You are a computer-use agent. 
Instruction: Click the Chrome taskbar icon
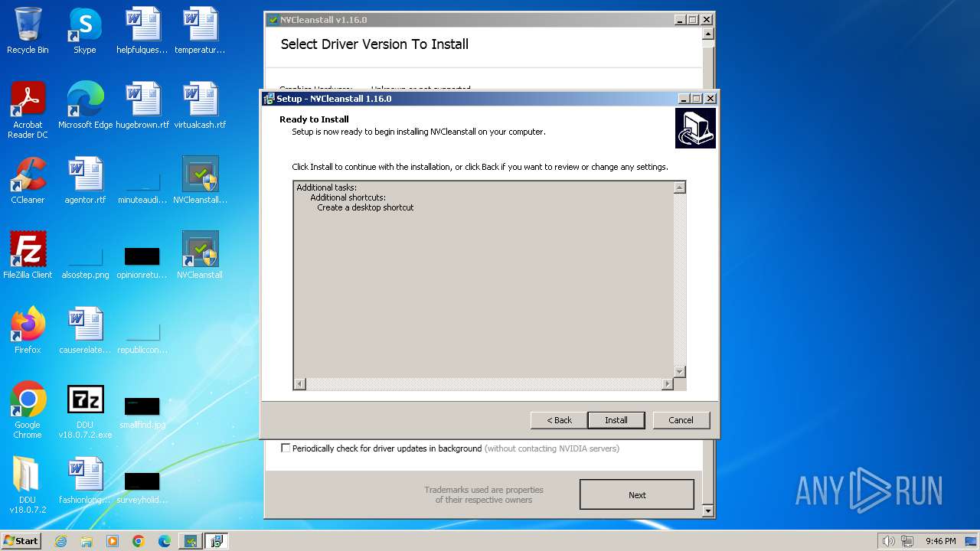139,541
